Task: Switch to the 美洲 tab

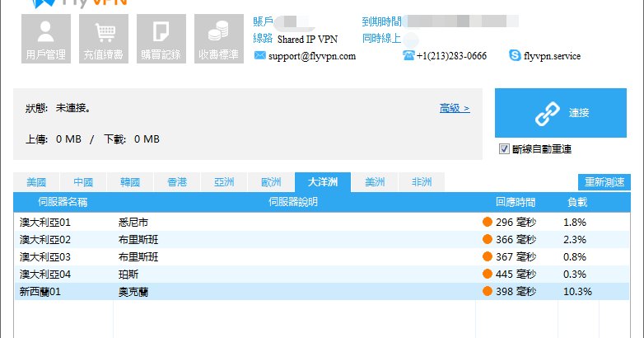Action: point(375,182)
